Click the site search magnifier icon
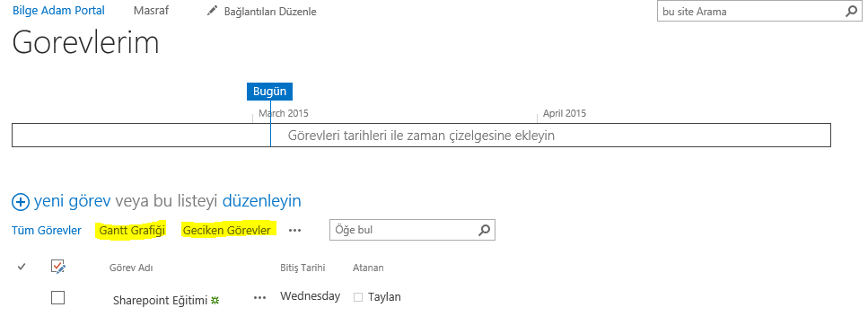The image size is (868, 334). [851, 11]
